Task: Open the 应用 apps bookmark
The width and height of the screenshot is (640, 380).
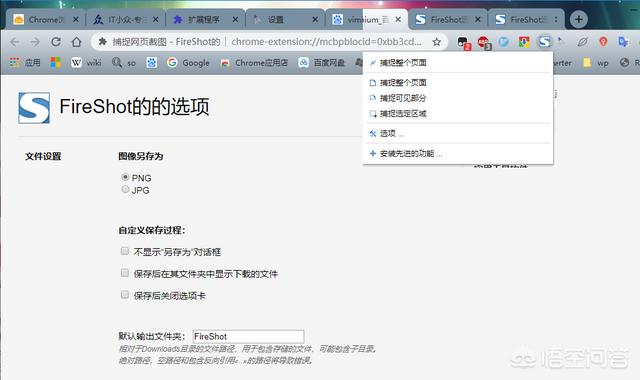Action: tap(25, 63)
